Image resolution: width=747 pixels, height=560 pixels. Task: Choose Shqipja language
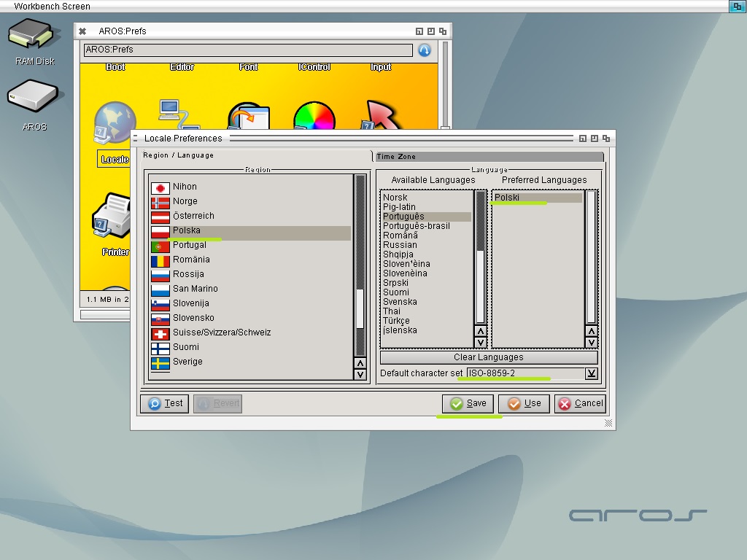click(x=426, y=254)
